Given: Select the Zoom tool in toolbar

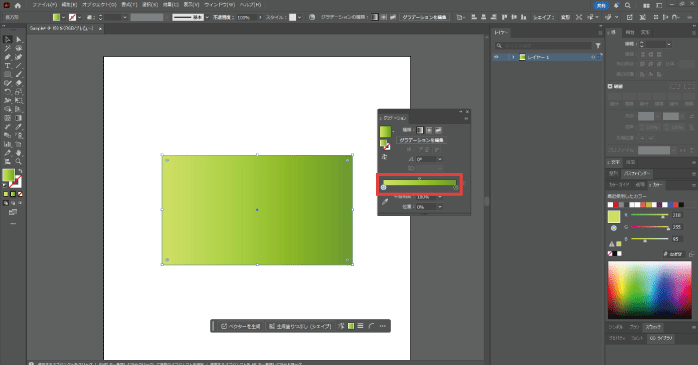Looking at the screenshot, I should (x=19, y=162).
